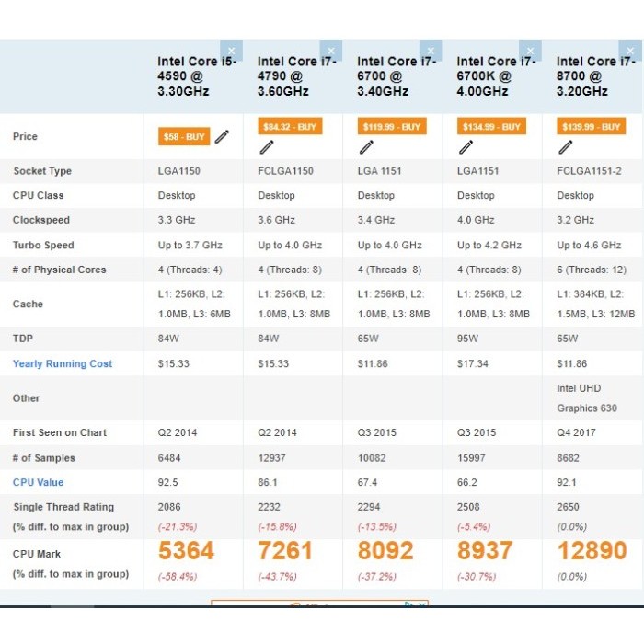
Task: Open the Yearly Running Cost link
Action: (63, 363)
